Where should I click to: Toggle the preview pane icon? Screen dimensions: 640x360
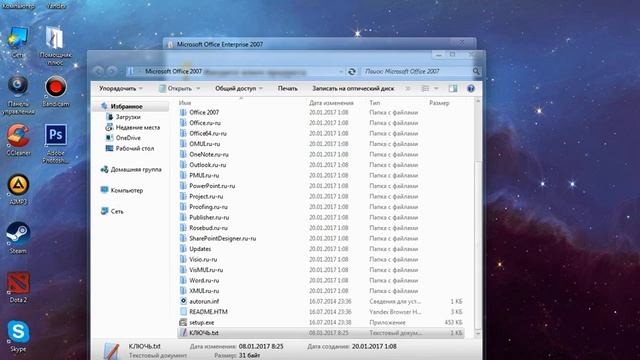(x=453, y=89)
